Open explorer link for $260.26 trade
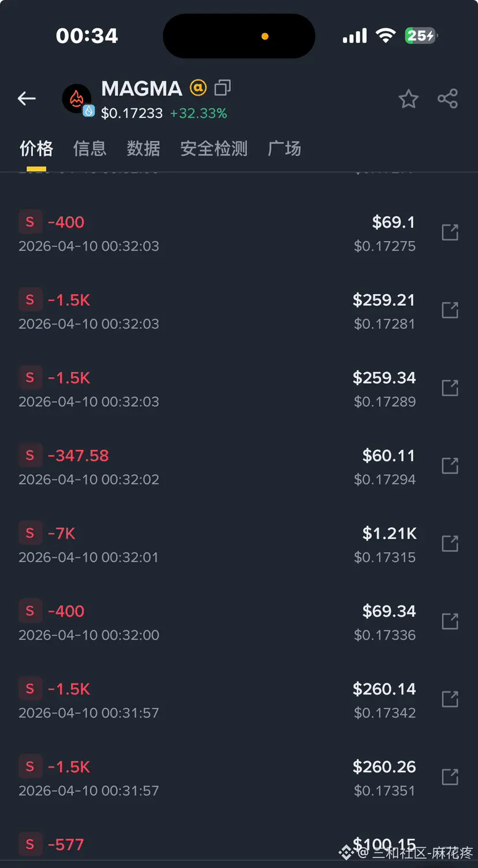 coord(450,777)
